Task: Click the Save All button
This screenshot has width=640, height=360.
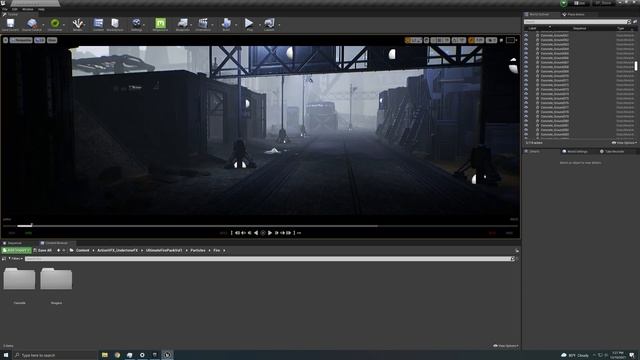Action: coord(42,250)
